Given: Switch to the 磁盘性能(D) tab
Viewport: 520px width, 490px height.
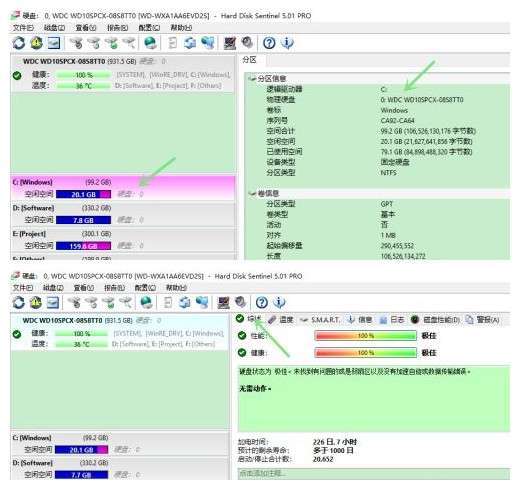Looking at the screenshot, I should (435, 320).
